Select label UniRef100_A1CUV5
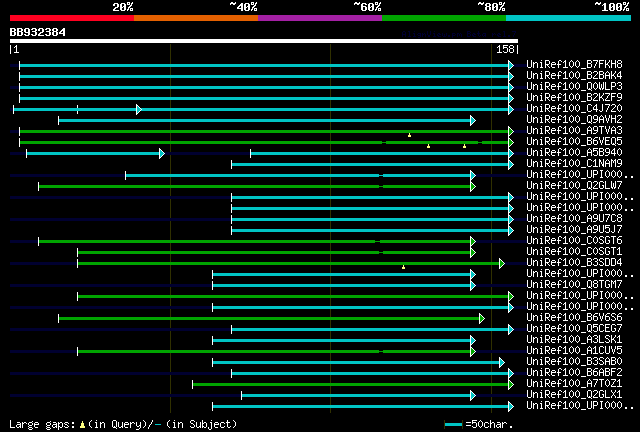Viewport: 640px width, 432px height. (574, 351)
